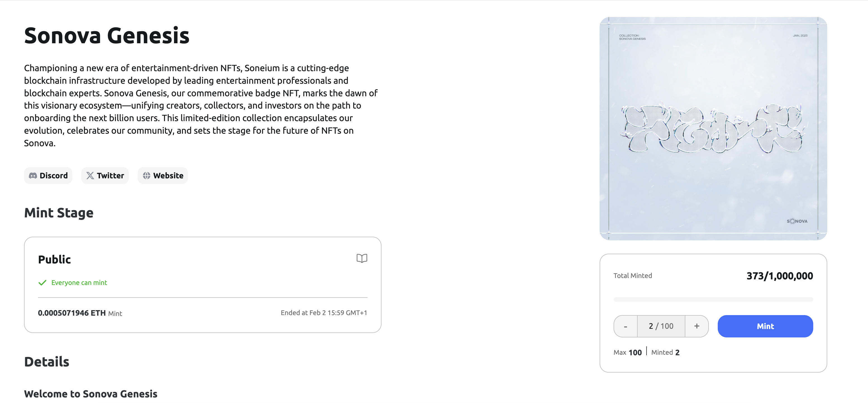Viewport: 868px width, 403px height.
Task: Click the Ended at Feb 2 timestamp
Action: pos(323,313)
